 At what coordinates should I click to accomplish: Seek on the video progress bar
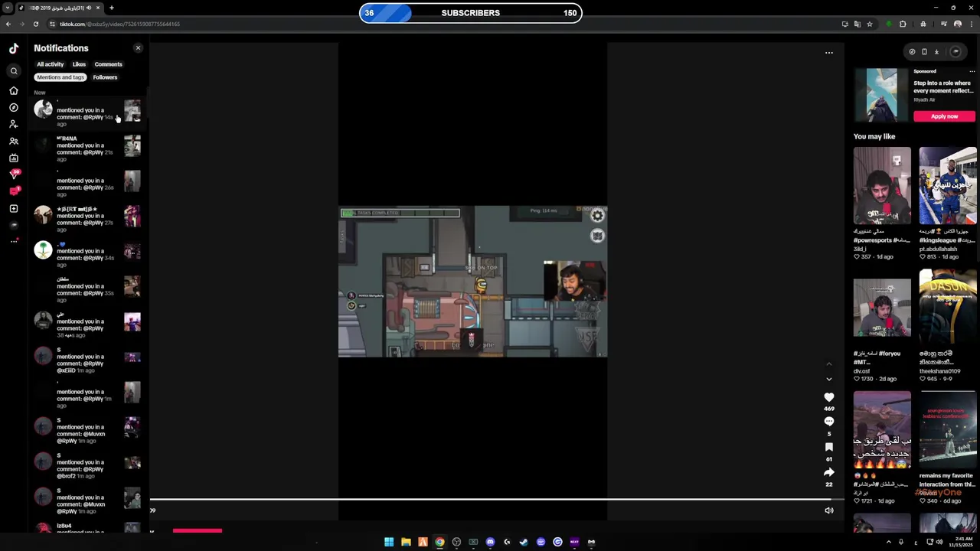click(496, 500)
